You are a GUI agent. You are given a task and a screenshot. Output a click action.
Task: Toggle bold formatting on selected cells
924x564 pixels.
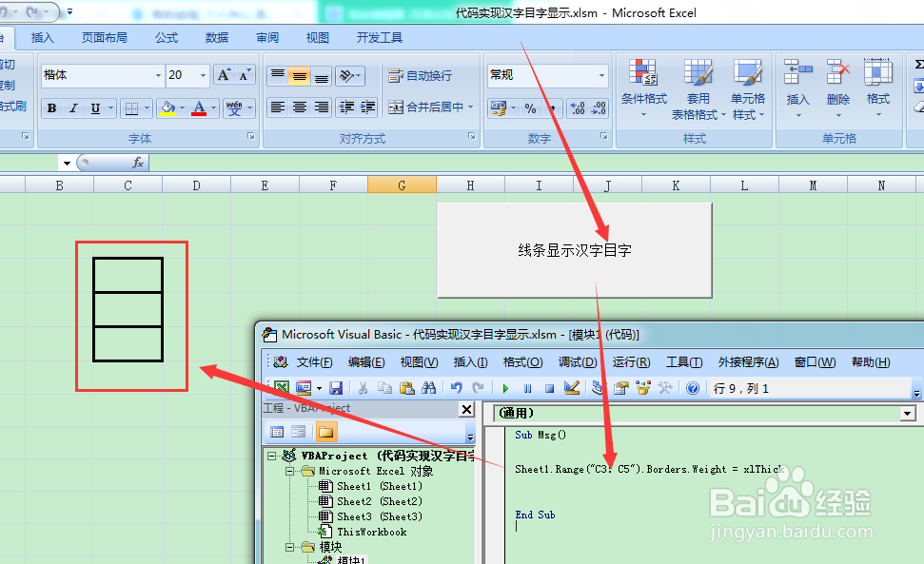50,108
